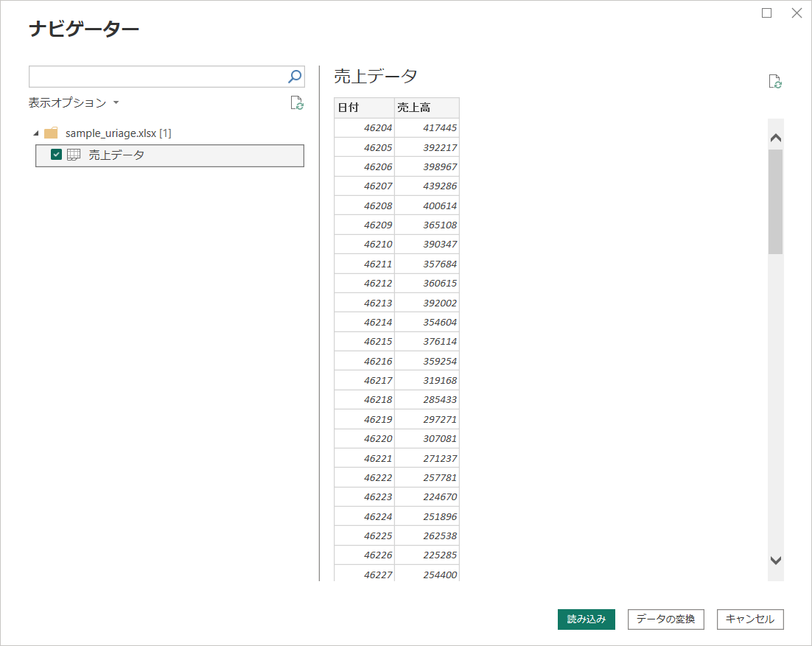Click cell with date 46208
This screenshot has width=812, height=646.
[364, 206]
